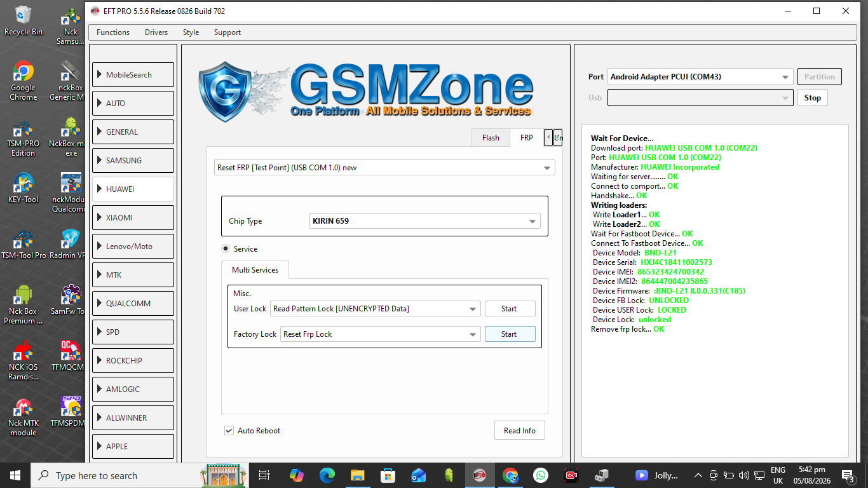
Task: Open the Functions menu
Action: (x=113, y=32)
